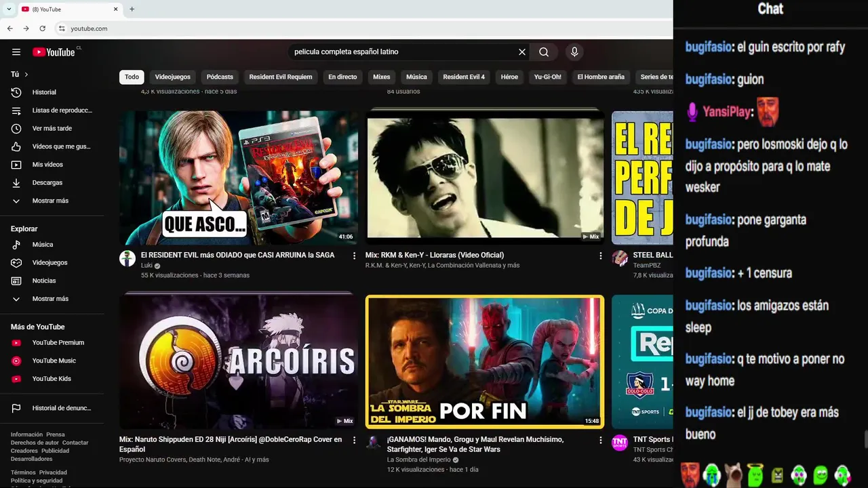Open Derechos de autor footer link
The image size is (868, 488).
coord(35,443)
